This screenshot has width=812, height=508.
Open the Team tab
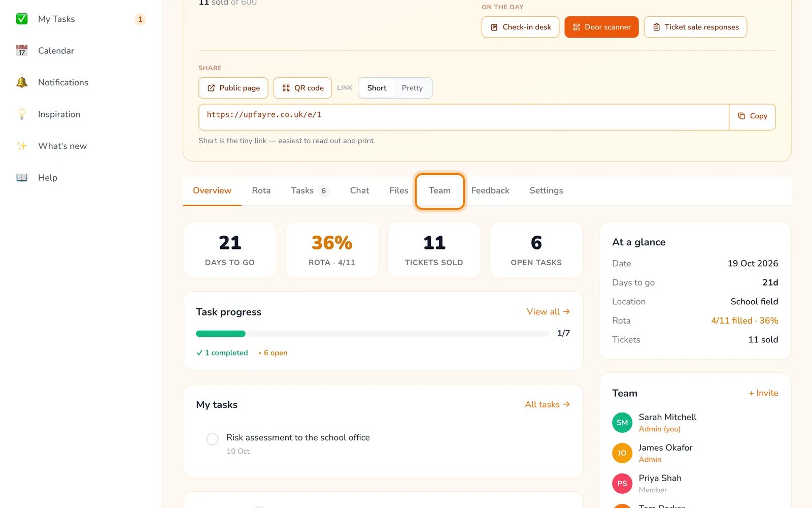(439, 190)
